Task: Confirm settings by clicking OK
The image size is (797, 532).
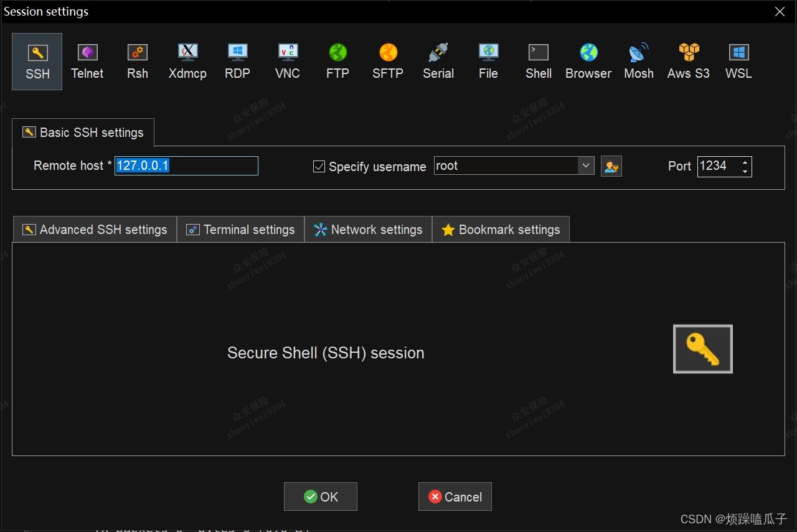Action: 320,497
